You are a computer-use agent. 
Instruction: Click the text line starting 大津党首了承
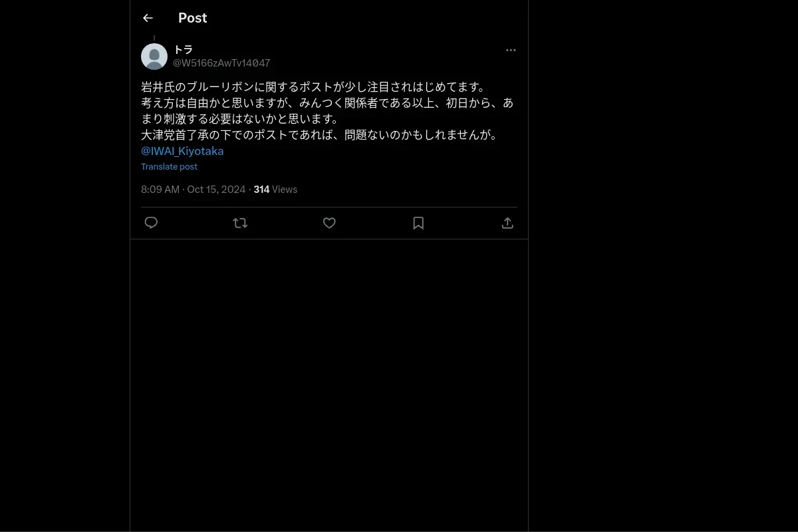[319, 135]
